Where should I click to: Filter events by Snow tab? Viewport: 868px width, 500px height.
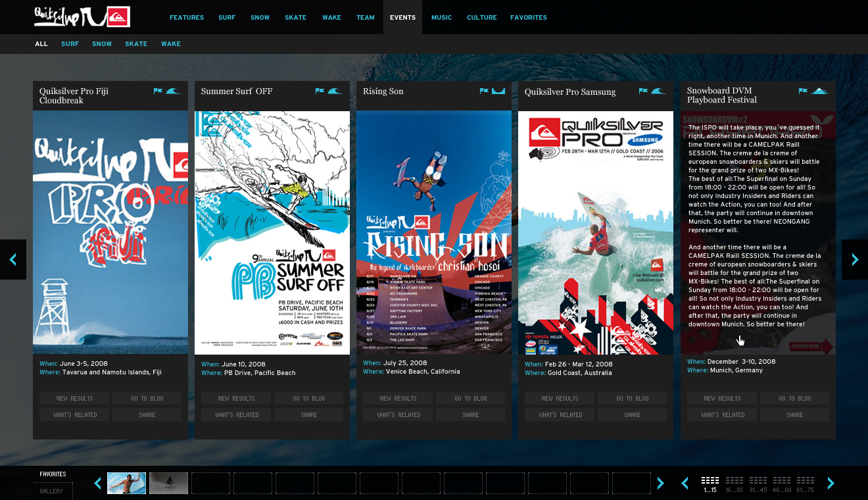(x=102, y=44)
